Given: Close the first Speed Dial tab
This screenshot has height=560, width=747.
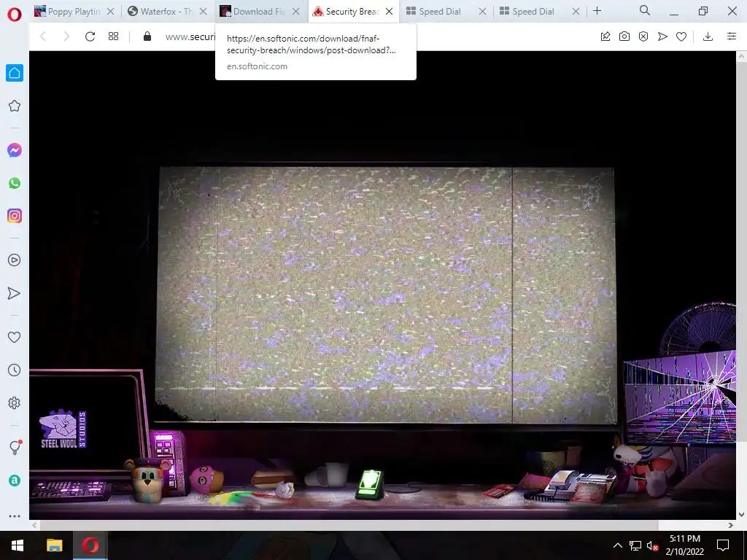Looking at the screenshot, I should 483,12.
